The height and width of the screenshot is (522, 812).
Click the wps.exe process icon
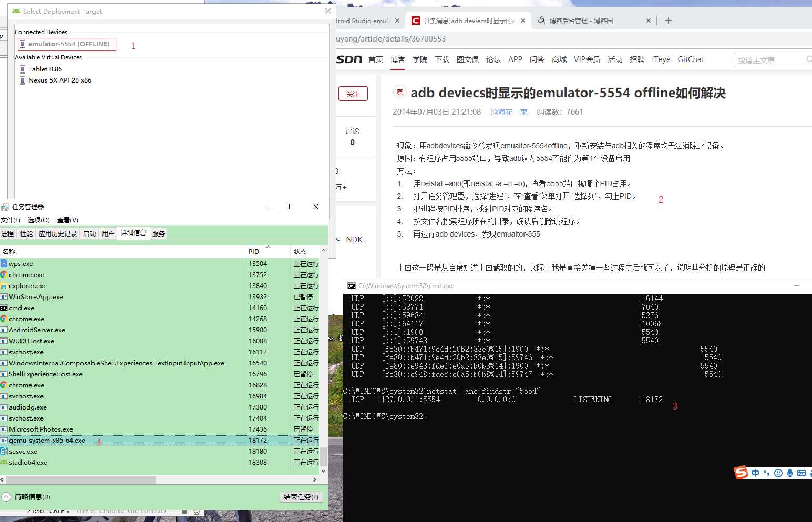tap(4, 264)
